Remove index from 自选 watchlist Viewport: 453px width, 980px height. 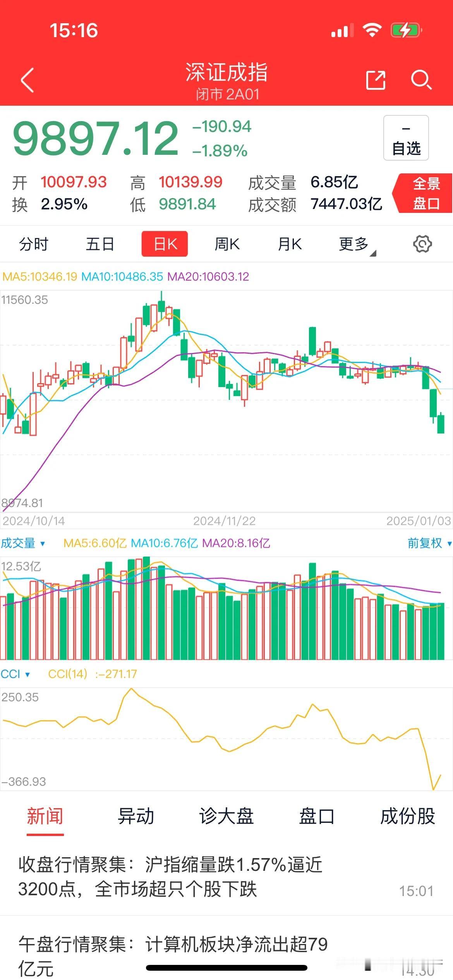[x=406, y=138]
